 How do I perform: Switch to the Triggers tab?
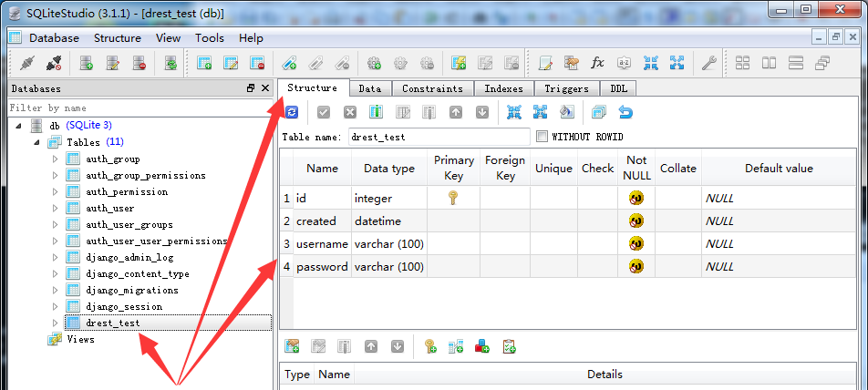tap(567, 88)
